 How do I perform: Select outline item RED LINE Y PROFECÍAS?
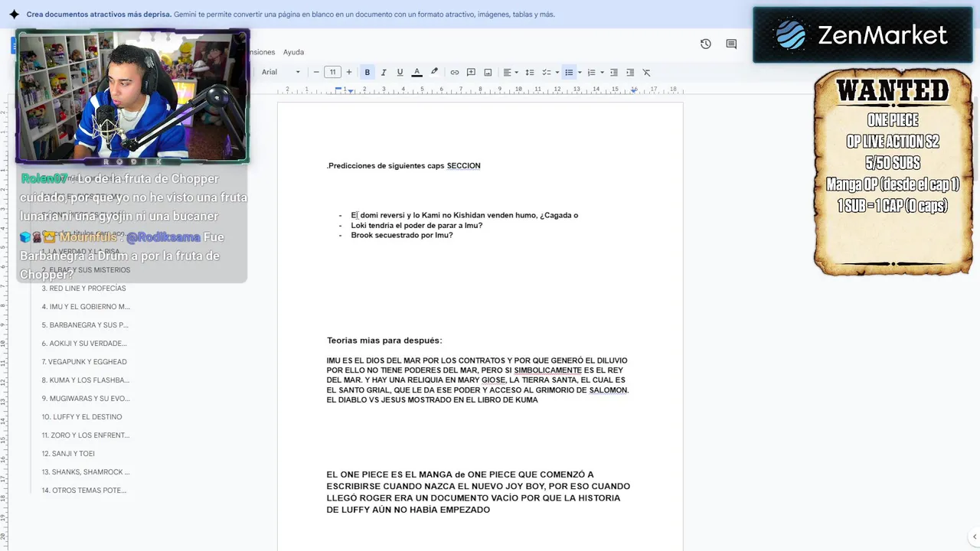tap(83, 289)
